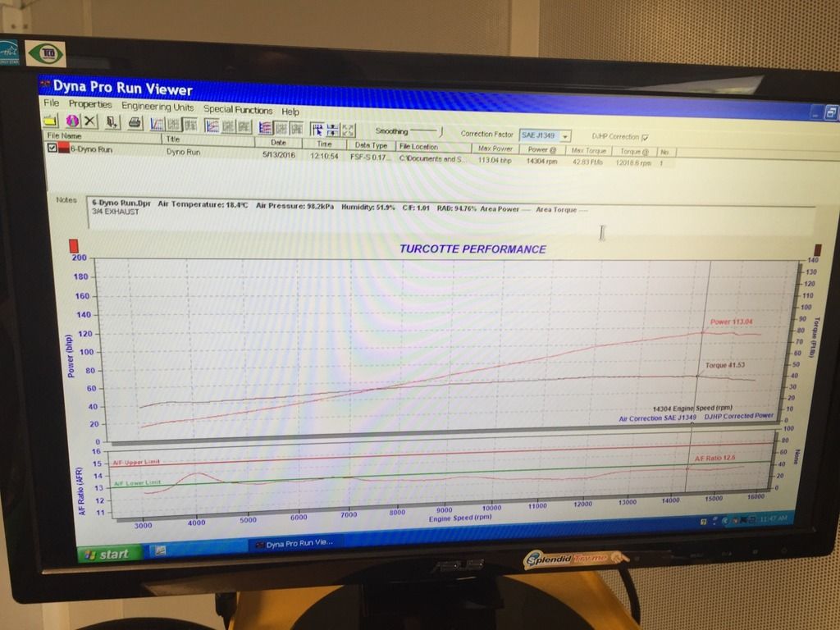The image size is (840, 630).
Task: Click the delete run X icon
Action: pos(90,121)
